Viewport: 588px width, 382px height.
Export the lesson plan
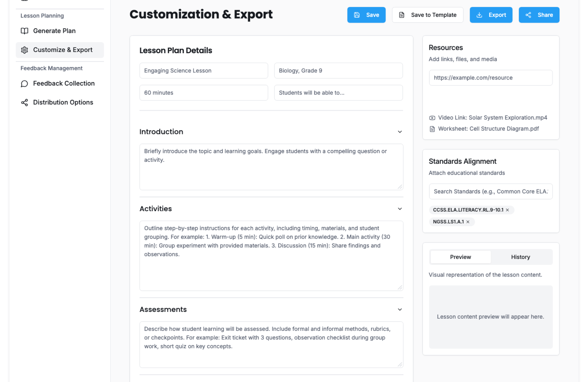click(x=491, y=15)
